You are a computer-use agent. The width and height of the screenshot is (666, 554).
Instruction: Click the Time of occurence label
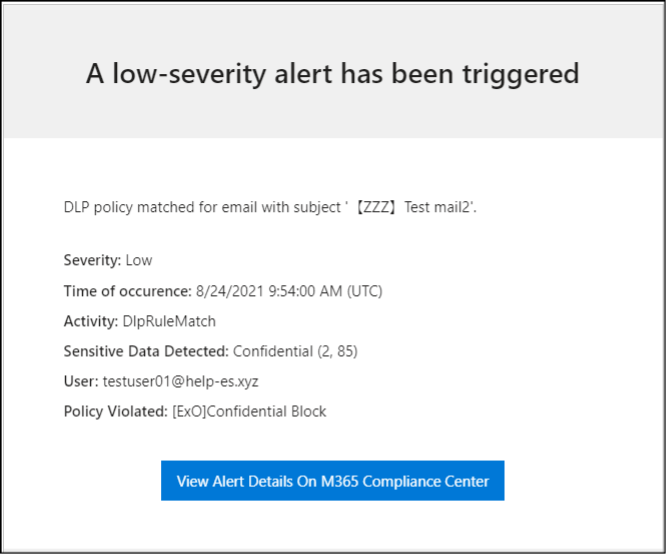tap(127, 291)
